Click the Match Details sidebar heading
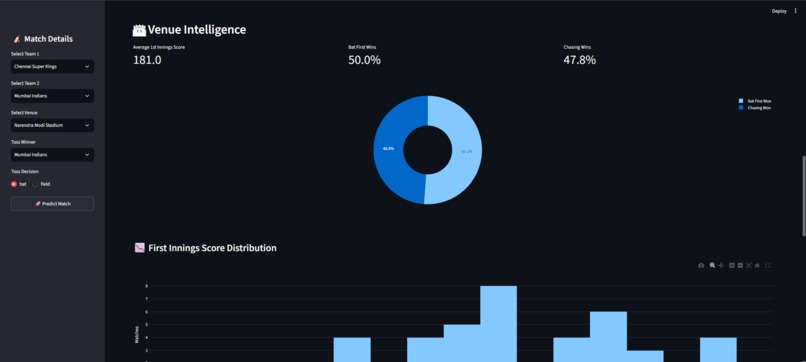806x362 pixels. (48, 39)
